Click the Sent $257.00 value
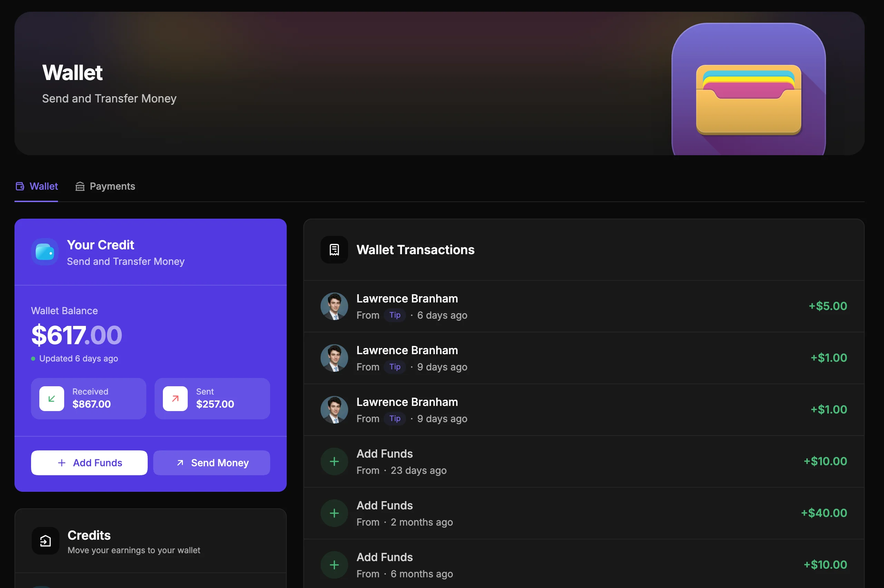 coord(215,404)
